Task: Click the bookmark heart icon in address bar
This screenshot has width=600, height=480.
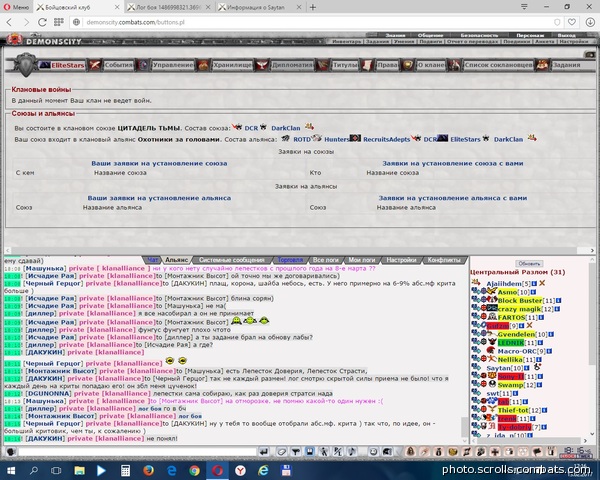Action: click(572, 22)
